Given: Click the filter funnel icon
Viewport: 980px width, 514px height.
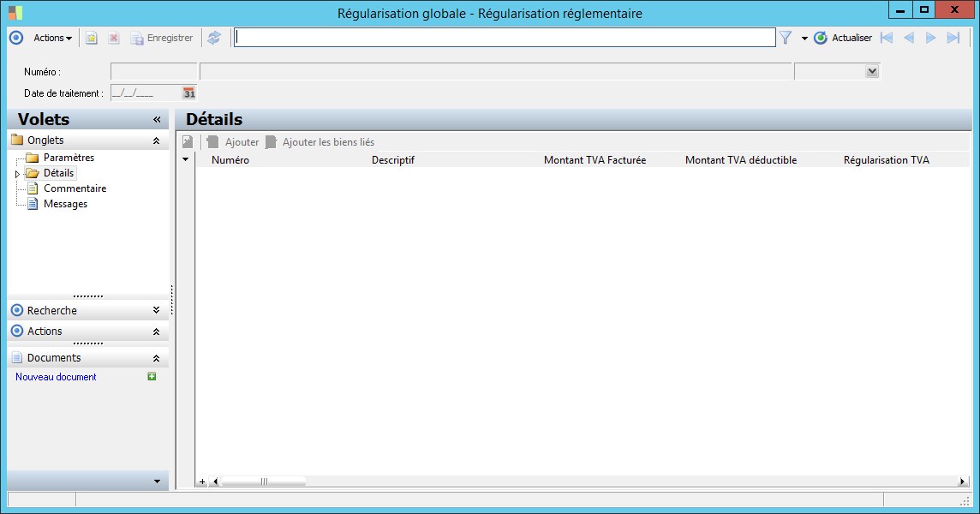Looking at the screenshot, I should tap(786, 39).
